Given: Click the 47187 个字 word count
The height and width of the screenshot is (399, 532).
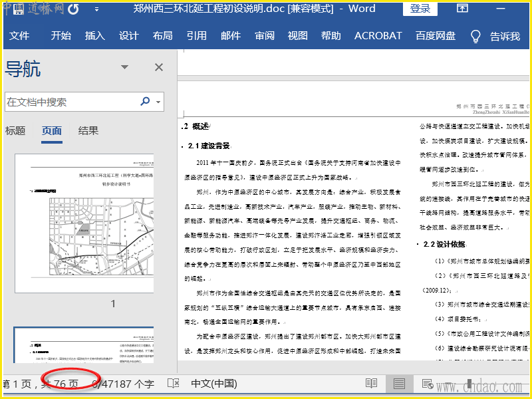Looking at the screenshot, I should (x=124, y=384).
